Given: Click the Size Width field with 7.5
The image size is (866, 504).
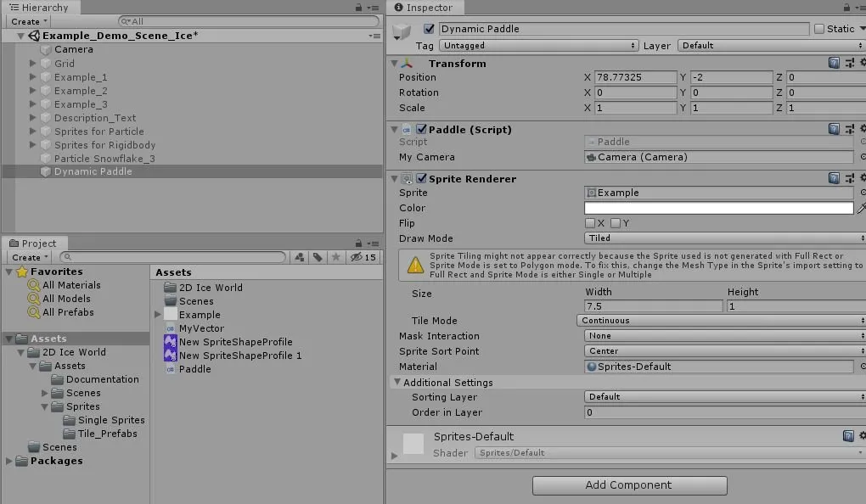Looking at the screenshot, I should pos(654,306).
